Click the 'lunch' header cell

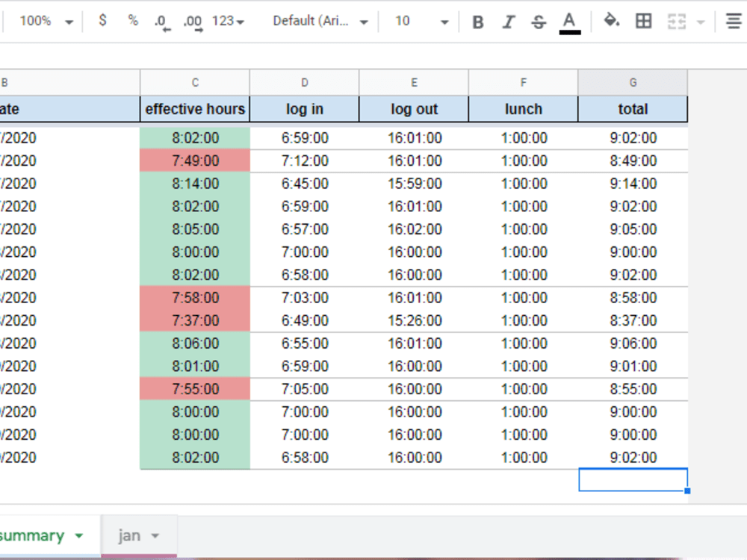coord(523,109)
